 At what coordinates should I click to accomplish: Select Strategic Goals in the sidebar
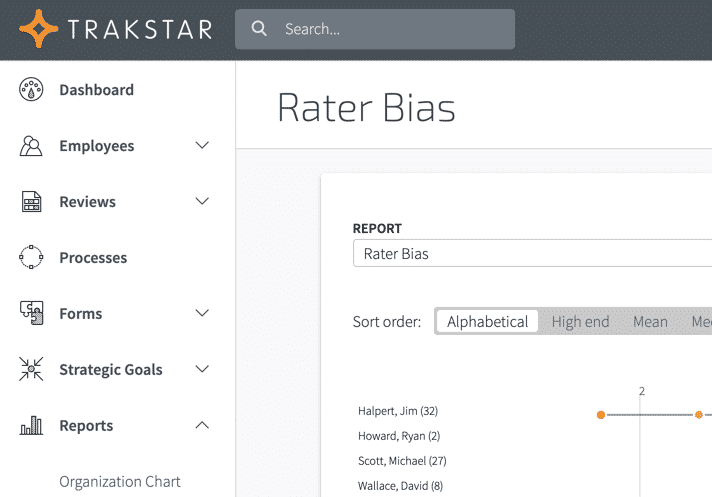click(111, 369)
